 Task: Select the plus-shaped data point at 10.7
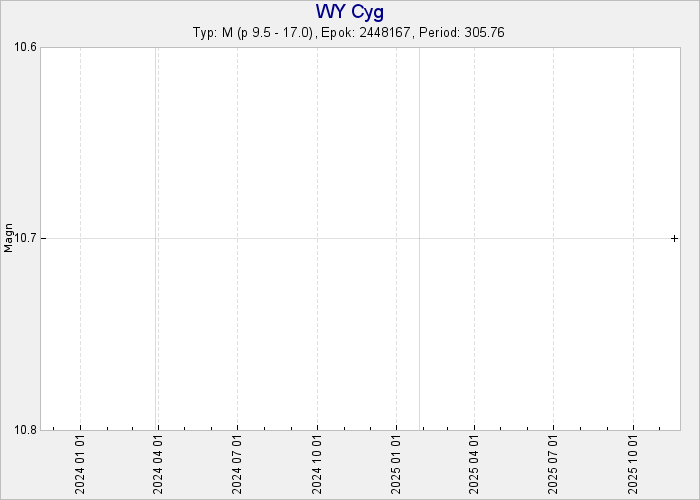675,238
